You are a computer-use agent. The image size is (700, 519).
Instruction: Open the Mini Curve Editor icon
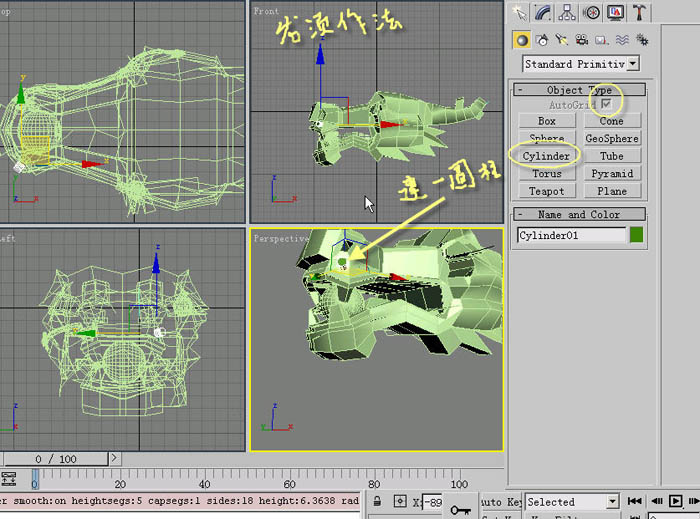point(8,478)
